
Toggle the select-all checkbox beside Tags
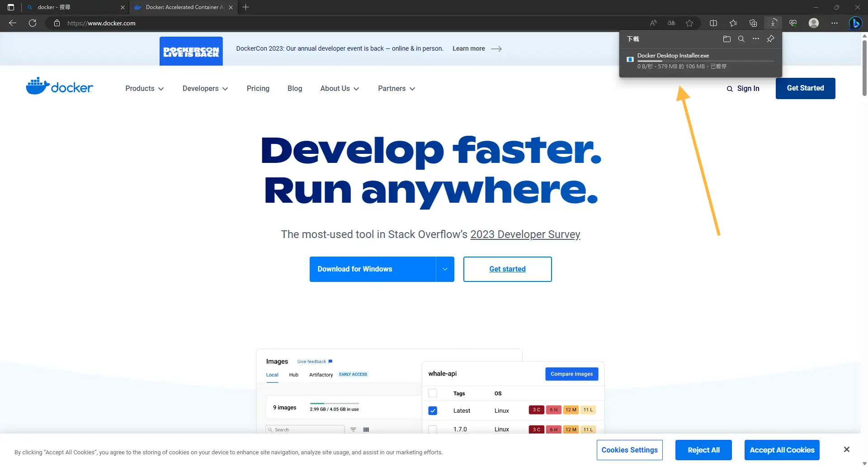[x=433, y=393]
